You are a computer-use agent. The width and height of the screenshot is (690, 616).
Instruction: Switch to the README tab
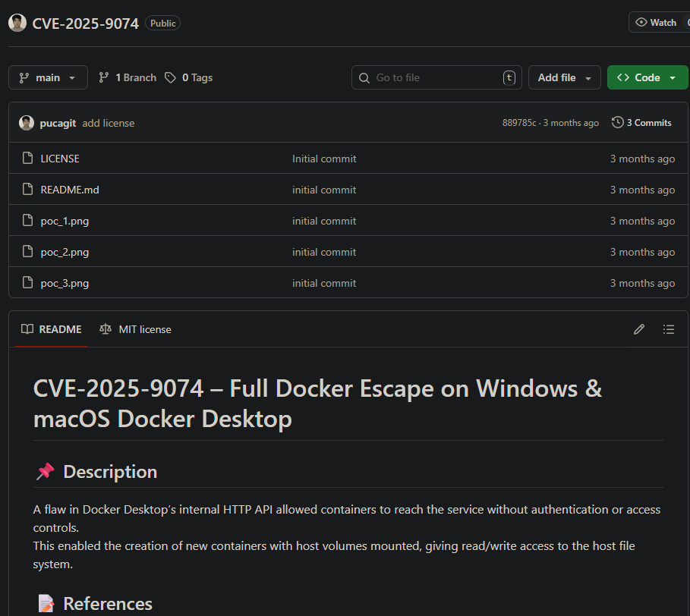point(52,329)
